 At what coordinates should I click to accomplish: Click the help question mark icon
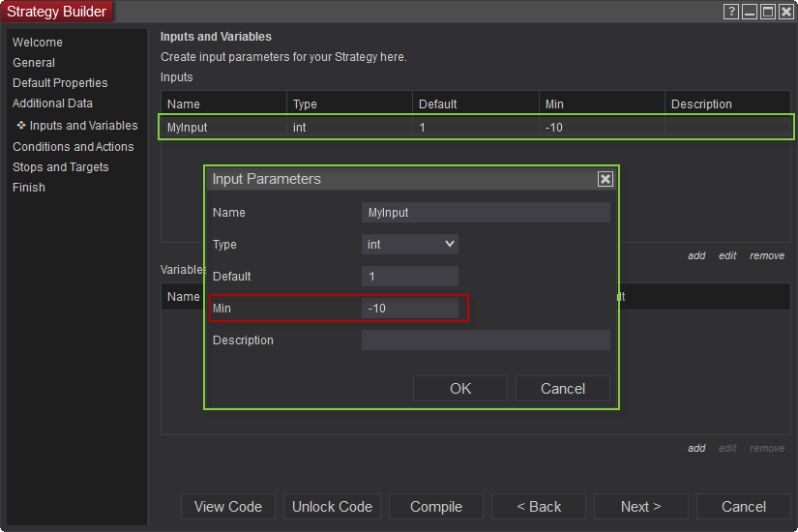pos(731,12)
